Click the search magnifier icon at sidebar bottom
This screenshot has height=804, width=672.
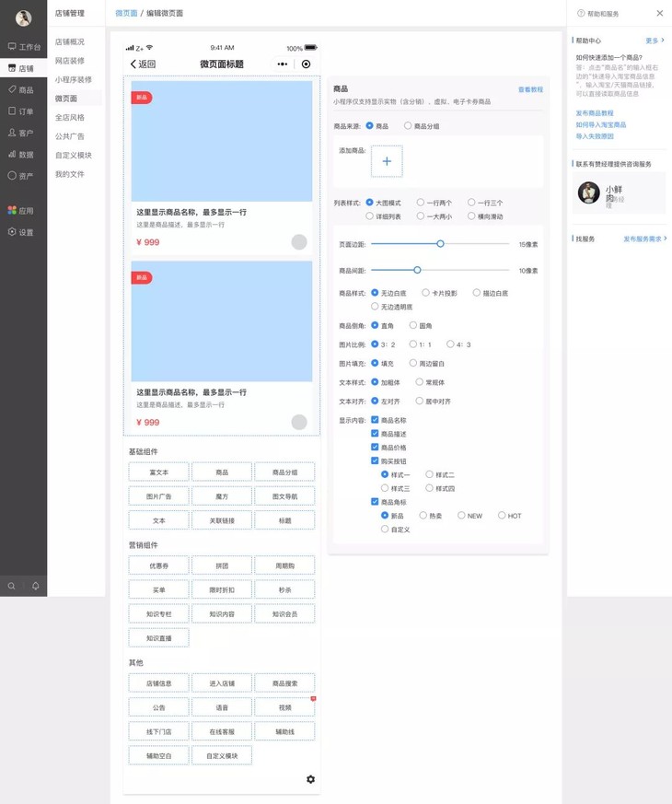(11, 586)
